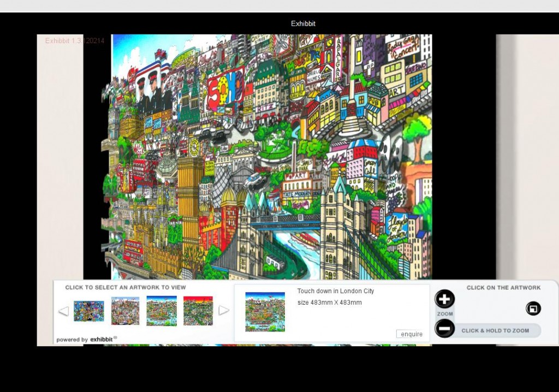Click the selected artwork preview image
Screen dimensions: 559x392
click(x=265, y=312)
